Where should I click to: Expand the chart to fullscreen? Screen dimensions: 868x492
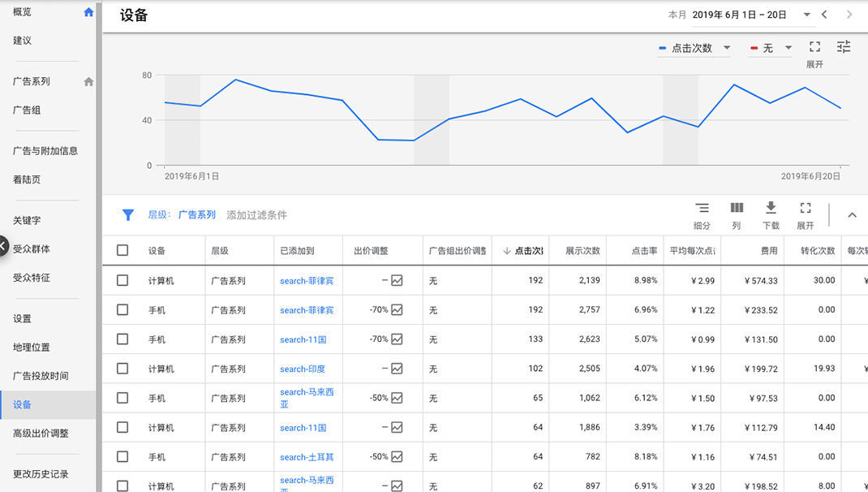[x=814, y=48]
